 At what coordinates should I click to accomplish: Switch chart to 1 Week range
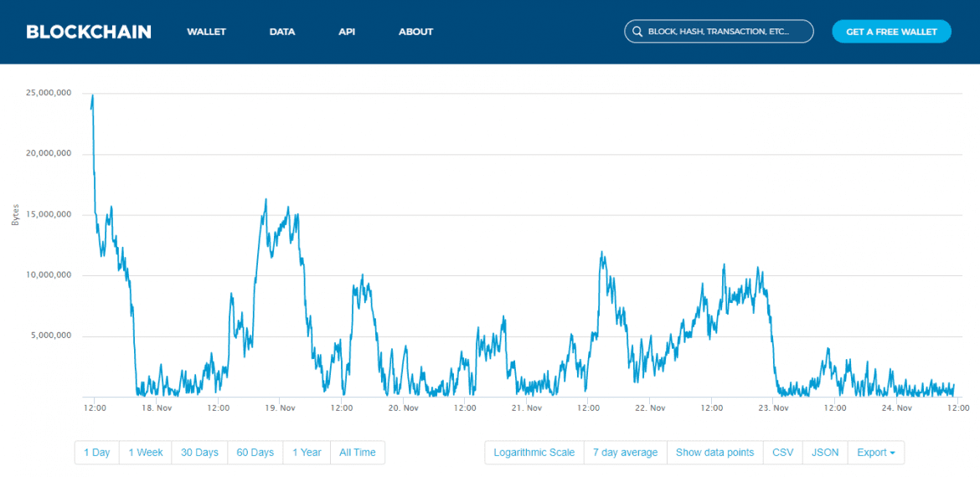coord(146,453)
